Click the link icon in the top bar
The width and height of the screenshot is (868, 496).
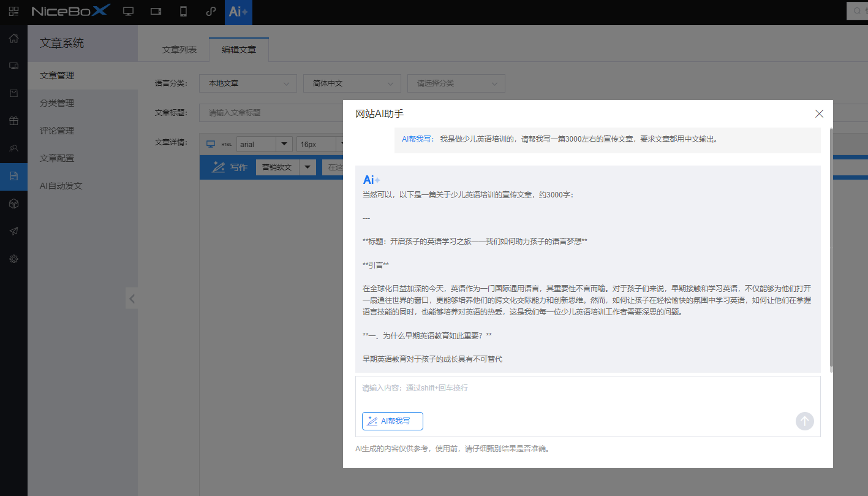pos(210,11)
